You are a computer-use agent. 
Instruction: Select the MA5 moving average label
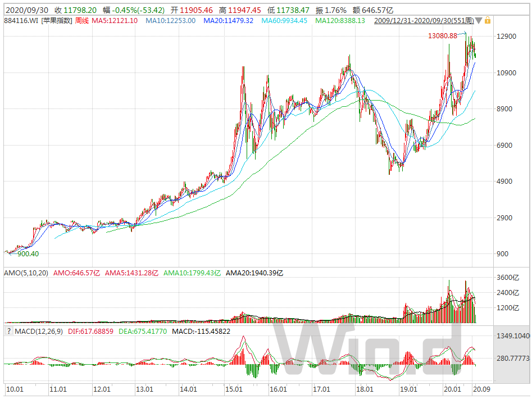pos(115,20)
